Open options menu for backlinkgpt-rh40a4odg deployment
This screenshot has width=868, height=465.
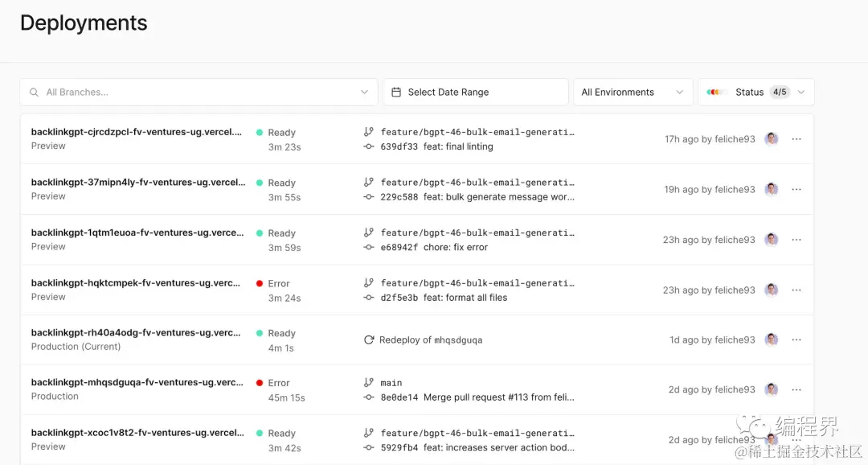[x=796, y=339]
